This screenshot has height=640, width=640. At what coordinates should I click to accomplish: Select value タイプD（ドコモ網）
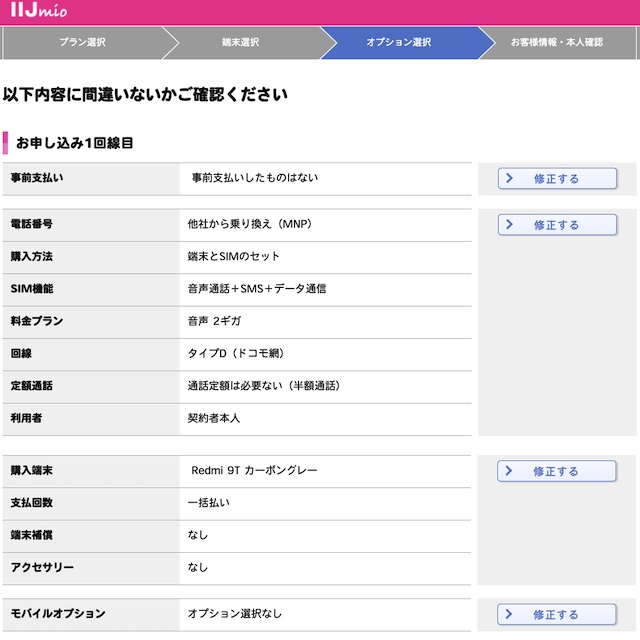coord(236,353)
